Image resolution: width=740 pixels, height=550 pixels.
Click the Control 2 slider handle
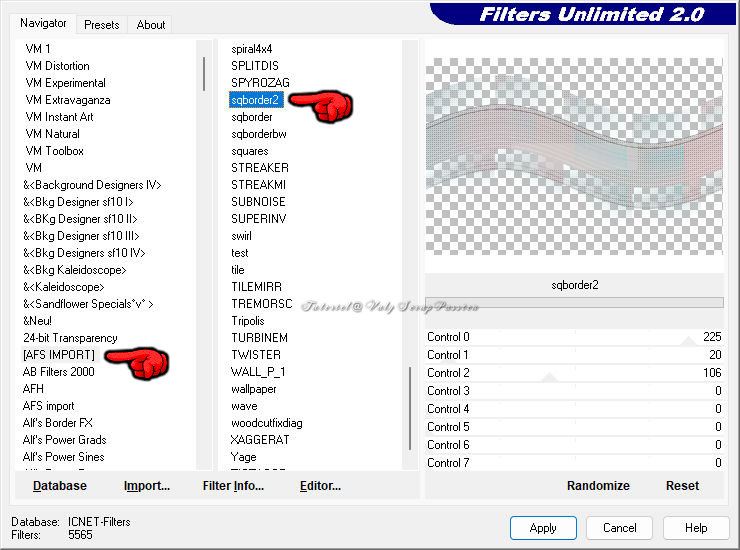click(548, 377)
